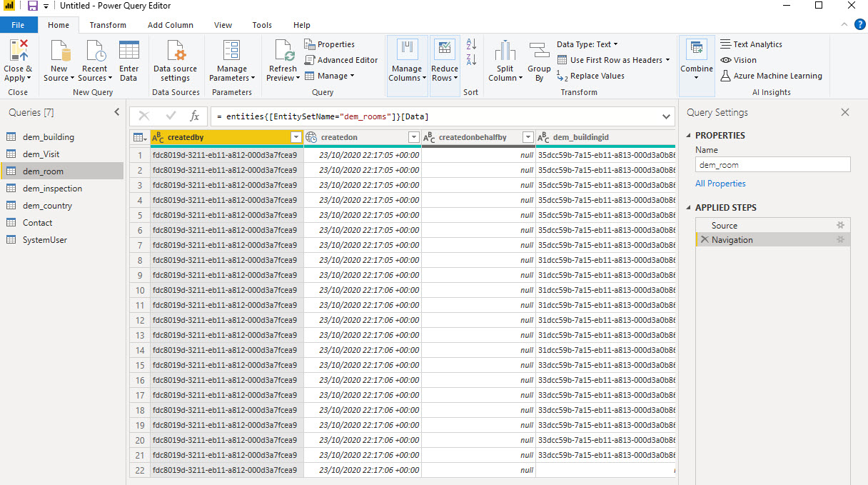Open Text Analytics AI insight
Image resolution: width=868 pixels, height=485 pixels.
(751, 44)
